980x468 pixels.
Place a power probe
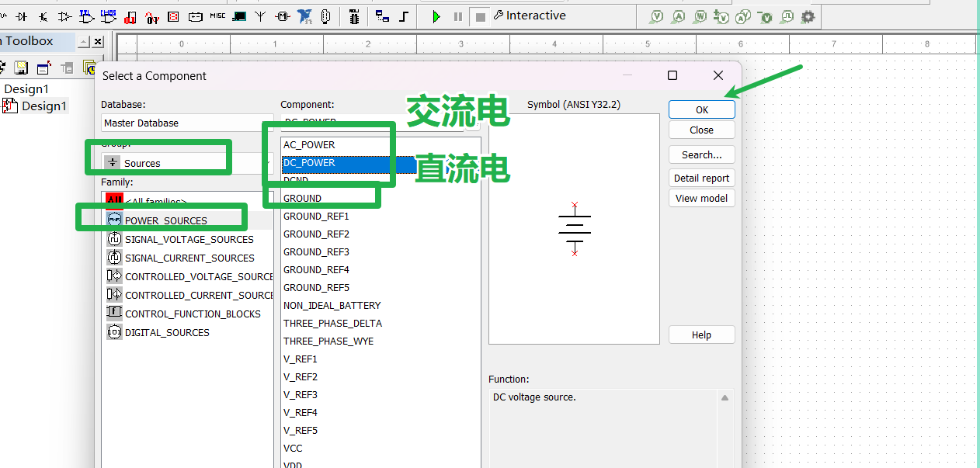pyautogui.click(x=700, y=16)
